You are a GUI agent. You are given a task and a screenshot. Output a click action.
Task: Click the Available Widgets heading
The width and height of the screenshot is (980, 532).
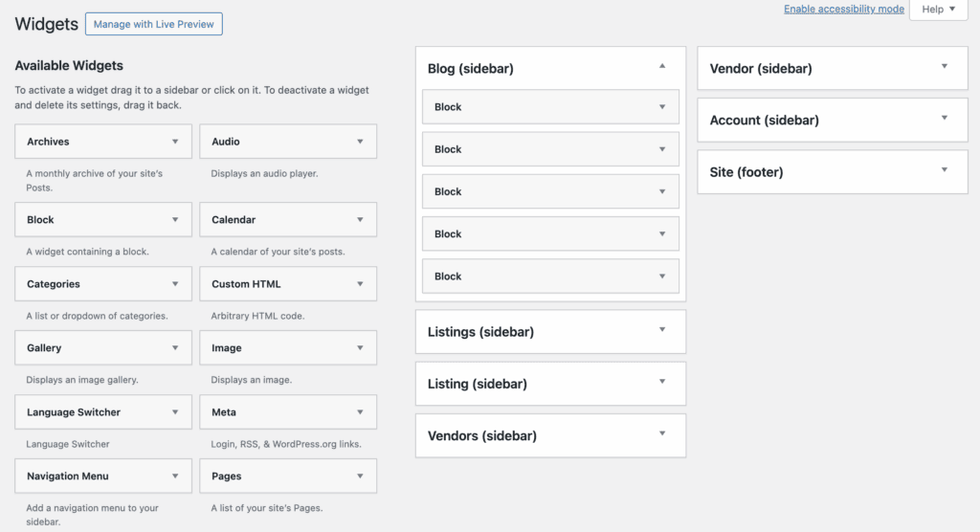(x=69, y=66)
